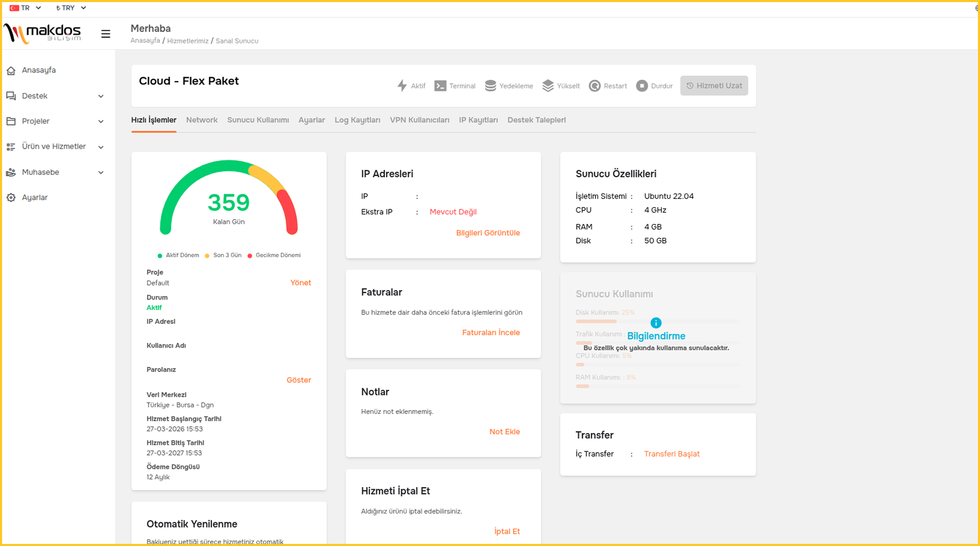The image size is (980, 546).
Task: Click the Yükselt upgrade layers icon
Action: click(548, 86)
